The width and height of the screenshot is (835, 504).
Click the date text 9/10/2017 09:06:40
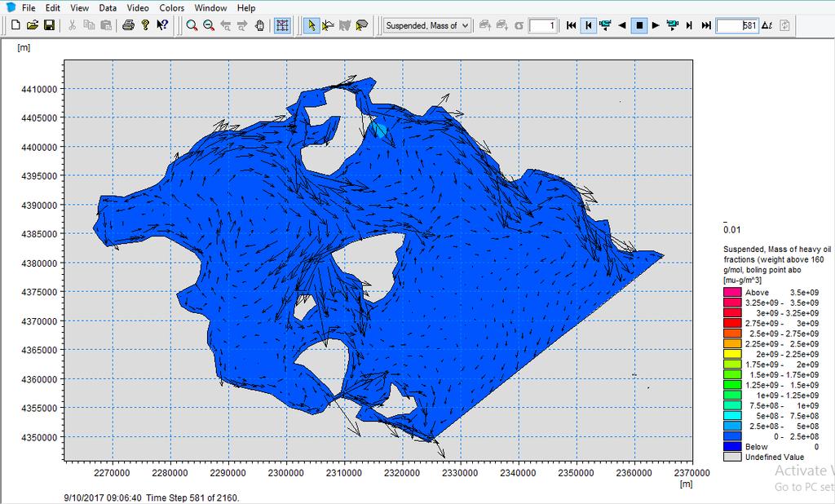[x=103, y=497]
